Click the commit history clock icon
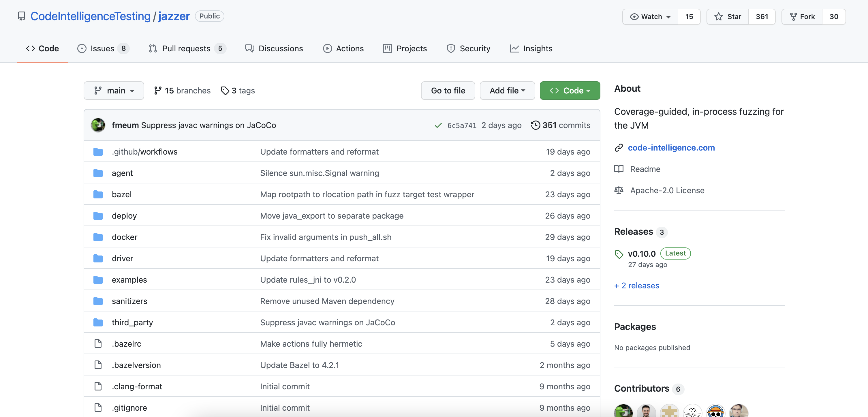 point(535,125)
